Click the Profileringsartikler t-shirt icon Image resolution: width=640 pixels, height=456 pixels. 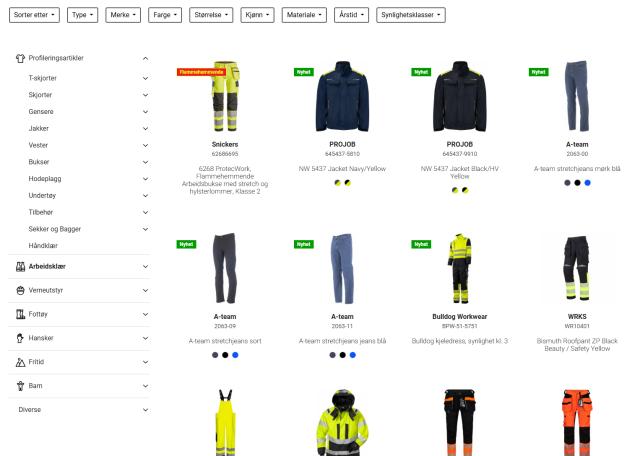tap(20, 58)
